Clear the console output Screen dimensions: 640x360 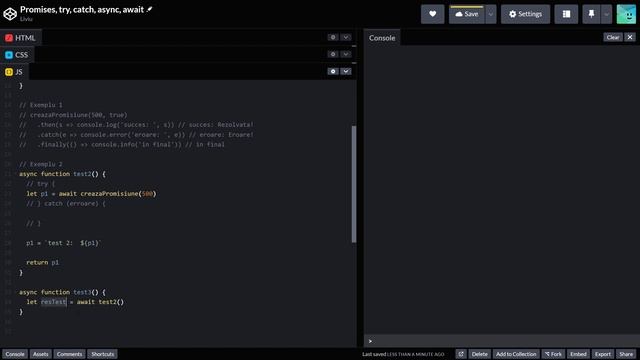coord(613,37)
